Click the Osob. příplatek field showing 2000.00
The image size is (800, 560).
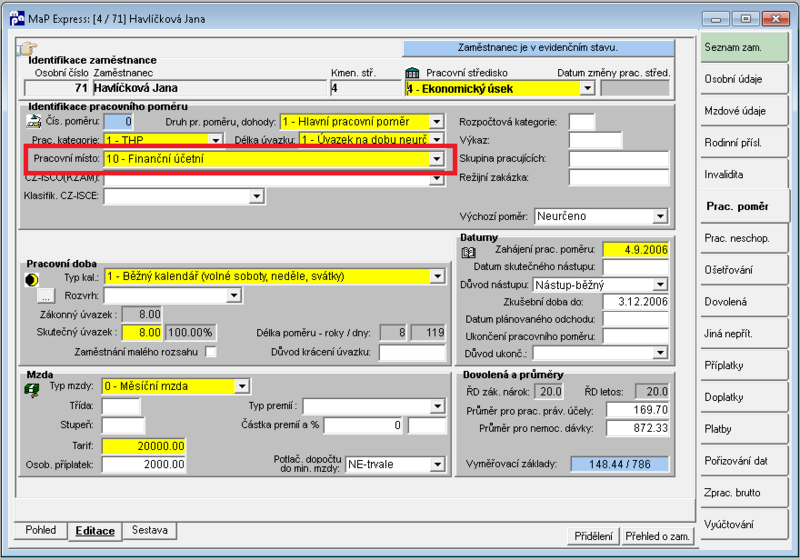[x=143, y=464]
